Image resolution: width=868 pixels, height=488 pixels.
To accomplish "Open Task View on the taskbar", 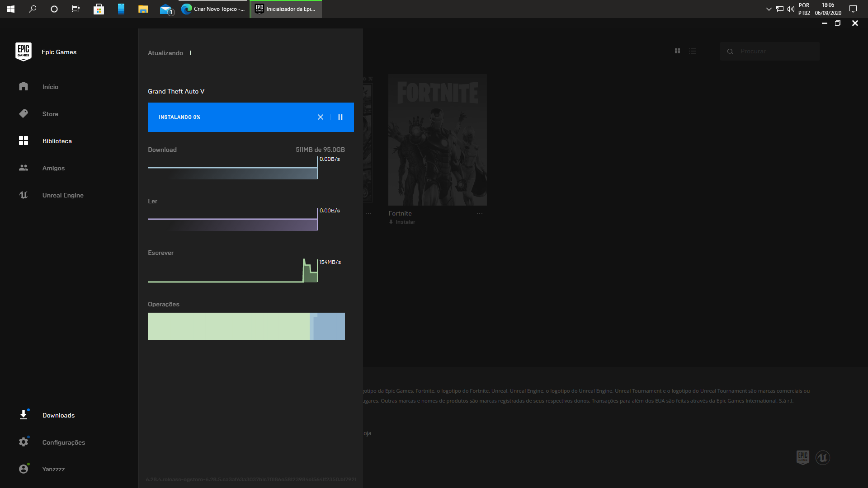I will pos(76,9).
